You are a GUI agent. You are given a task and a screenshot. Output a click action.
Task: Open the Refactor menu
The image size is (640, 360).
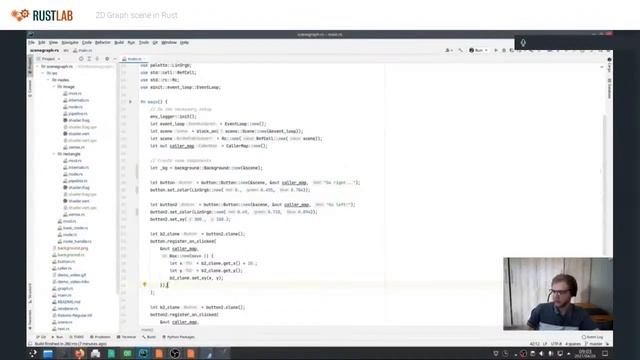coord(102,42)
